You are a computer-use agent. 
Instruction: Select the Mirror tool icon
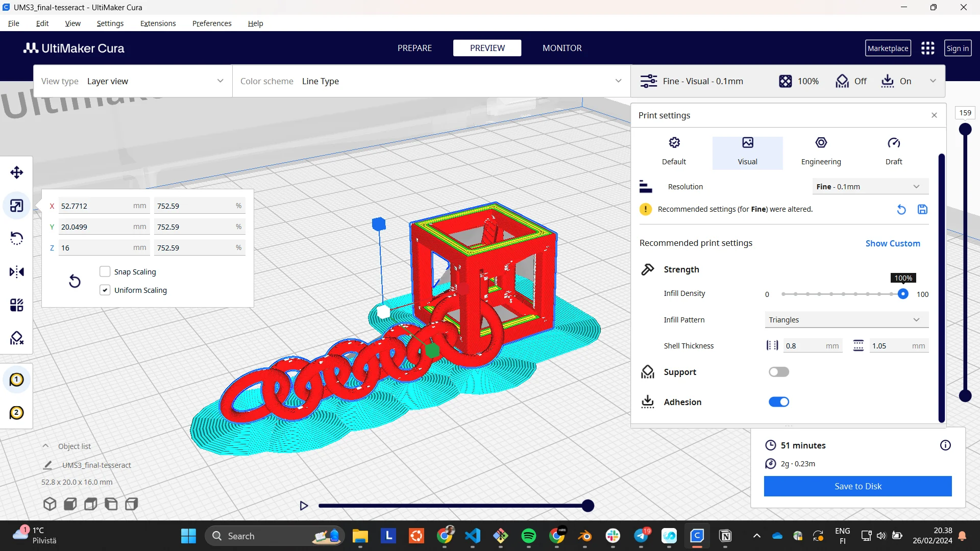16,272
